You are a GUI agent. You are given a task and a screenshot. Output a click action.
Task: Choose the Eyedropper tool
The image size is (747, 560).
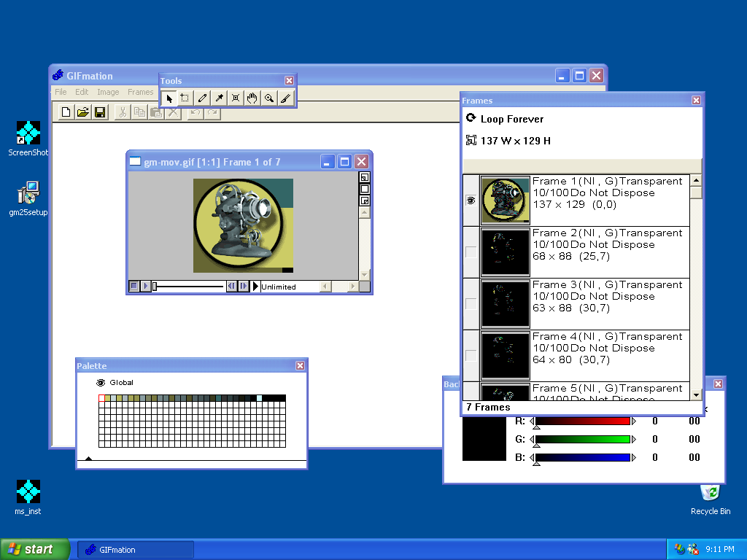[218, 98]
